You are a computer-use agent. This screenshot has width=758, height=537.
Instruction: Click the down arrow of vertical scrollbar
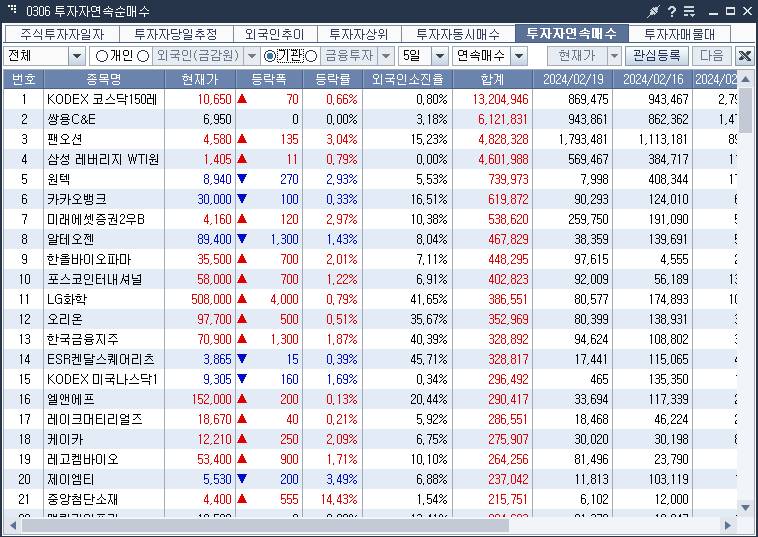(x=745, y=507)
